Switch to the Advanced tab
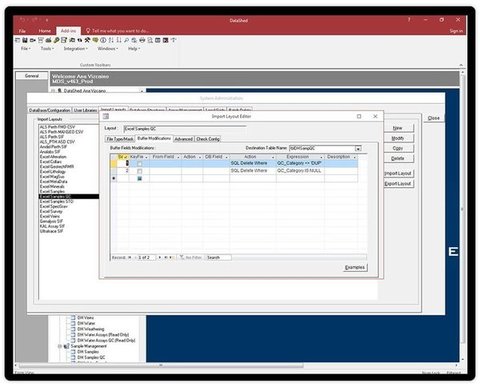Image resolution: width=480 pixels, height=387 pixels. [184, 139]
